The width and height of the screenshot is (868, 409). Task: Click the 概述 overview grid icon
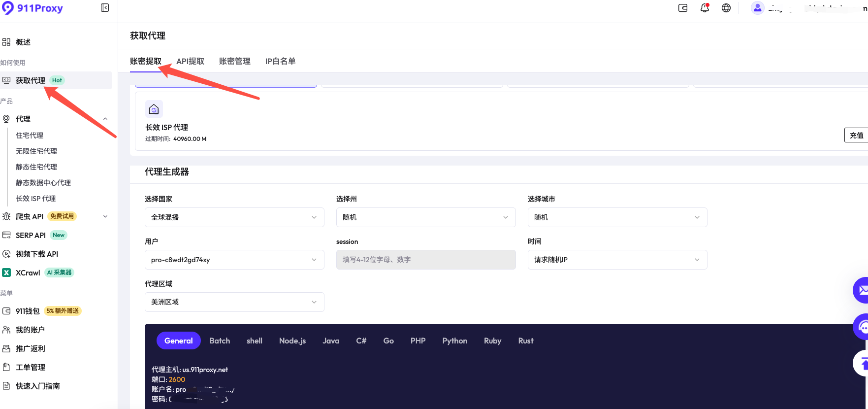click(6, 42)
